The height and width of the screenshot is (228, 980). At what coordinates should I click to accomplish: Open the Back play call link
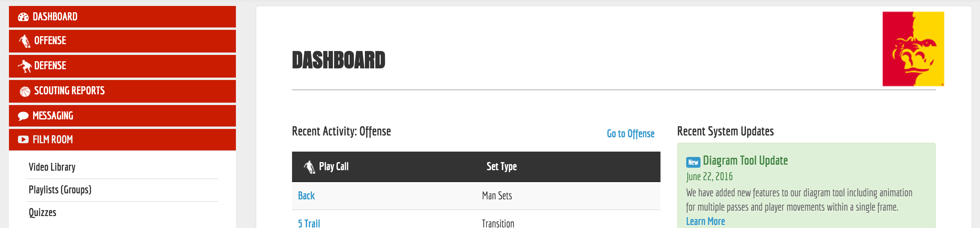306,196
